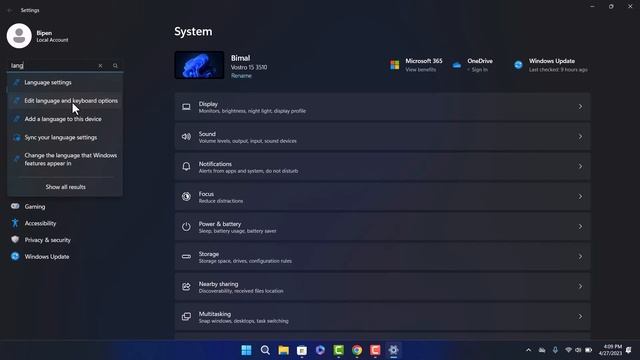The height and width of the screenshot is (360, 640).
Task: Expand the Sound row chevron
Action: [580, 137]
